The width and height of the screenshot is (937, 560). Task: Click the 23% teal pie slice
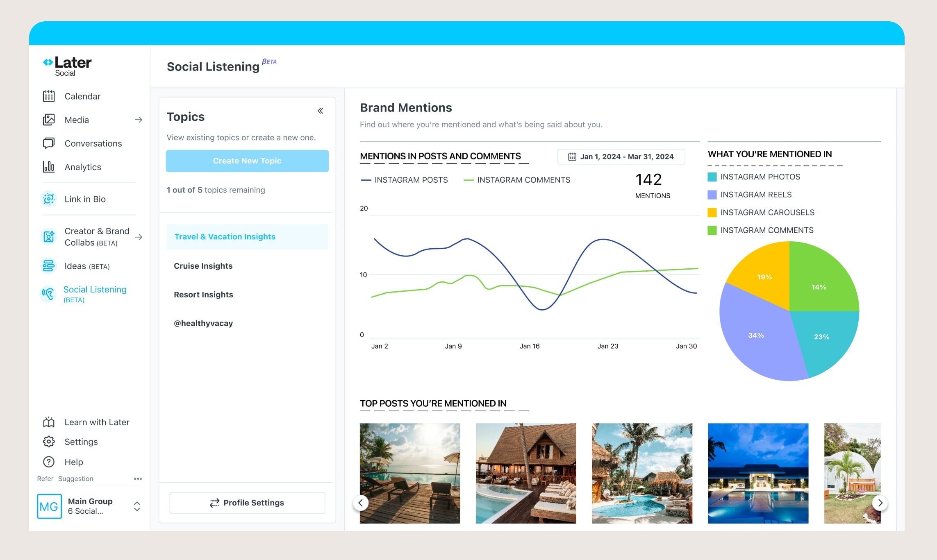click(821, 337)
